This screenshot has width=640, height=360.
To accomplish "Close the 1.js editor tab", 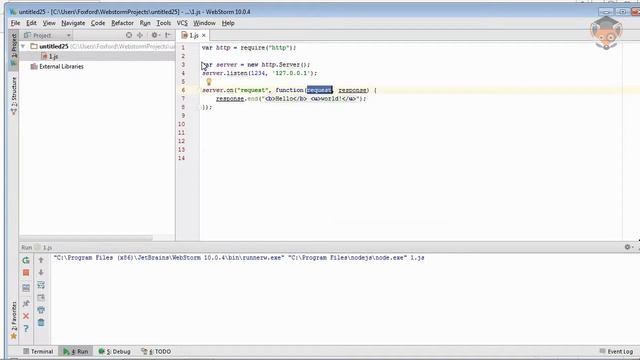I will pyautogui.click(x=204, y=36).
